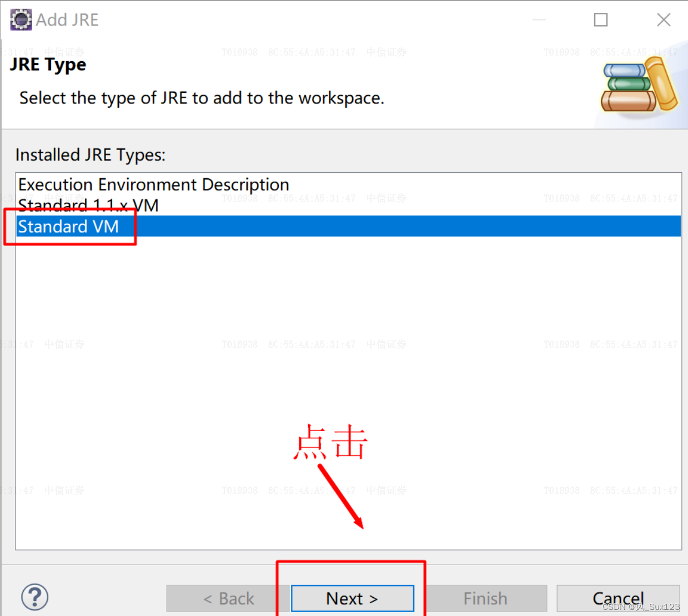Click the disabled Back button
Screen dimensions: 688x616
pyautogui.click(x=228, y=598)
